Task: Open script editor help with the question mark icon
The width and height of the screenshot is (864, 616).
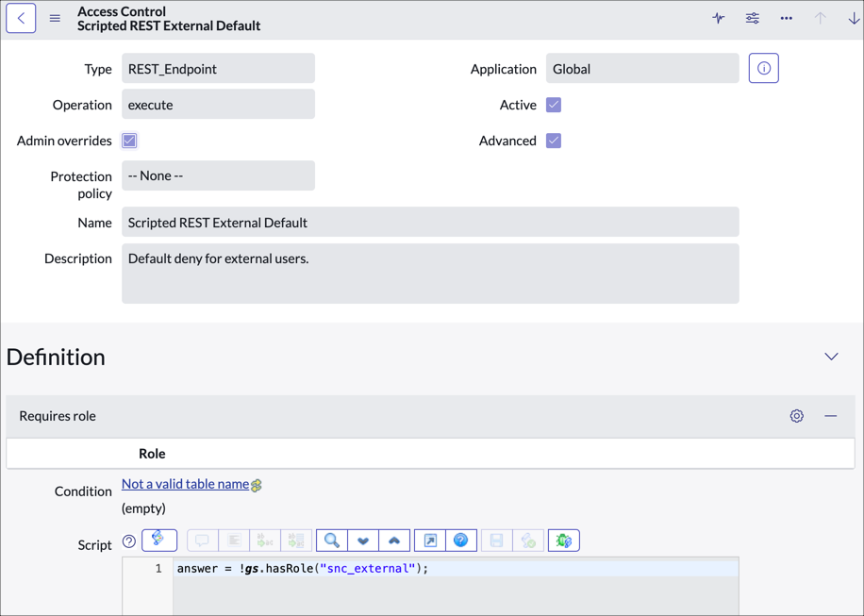Action: (461, 540)
